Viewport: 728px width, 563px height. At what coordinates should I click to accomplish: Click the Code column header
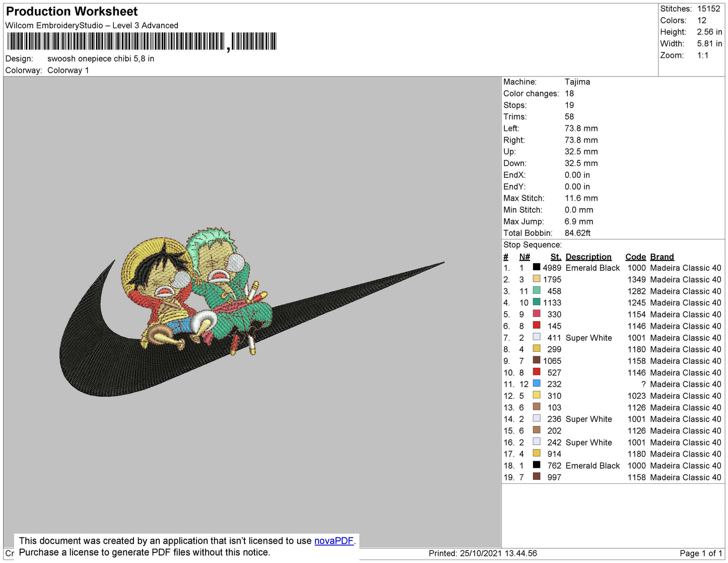635,257
